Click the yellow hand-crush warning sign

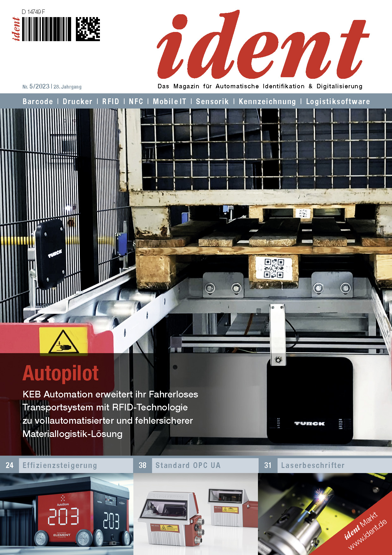pyautogui.click(x=64, y=341)
